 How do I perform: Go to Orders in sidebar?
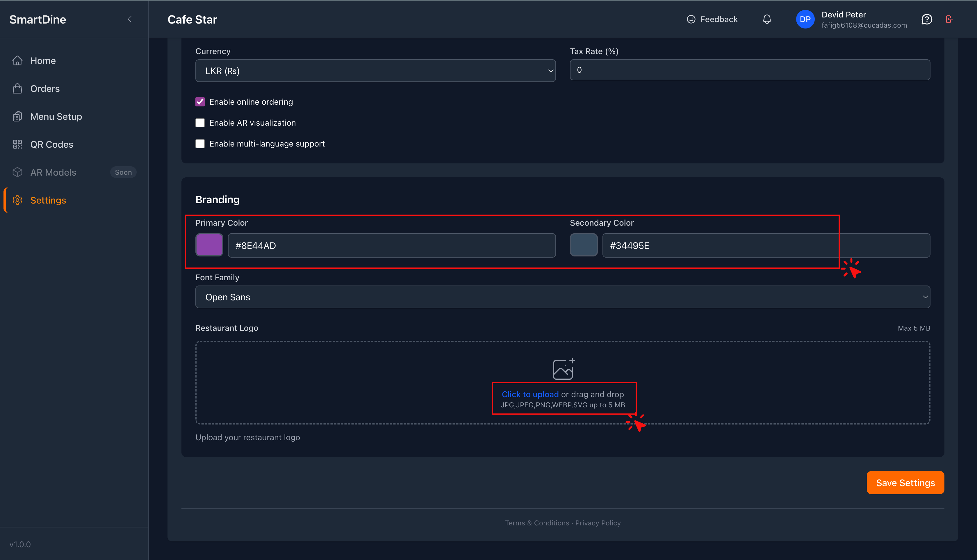point(44,89)
